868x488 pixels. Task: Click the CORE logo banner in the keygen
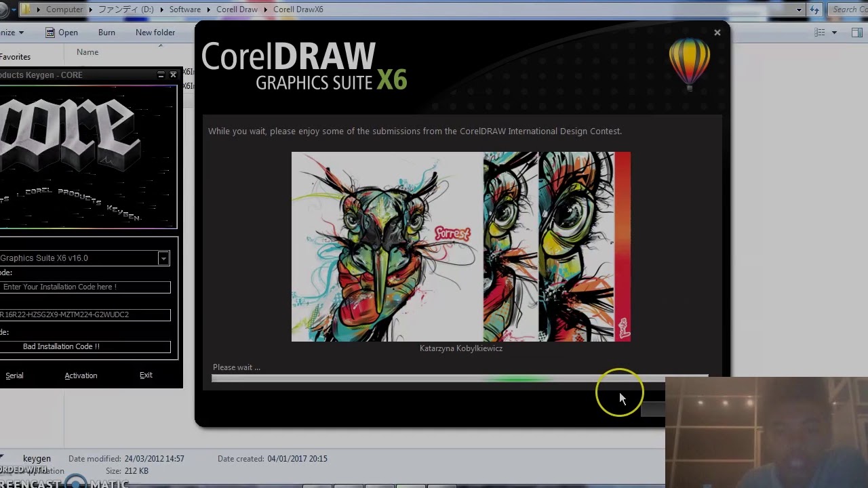coord(88,157)
